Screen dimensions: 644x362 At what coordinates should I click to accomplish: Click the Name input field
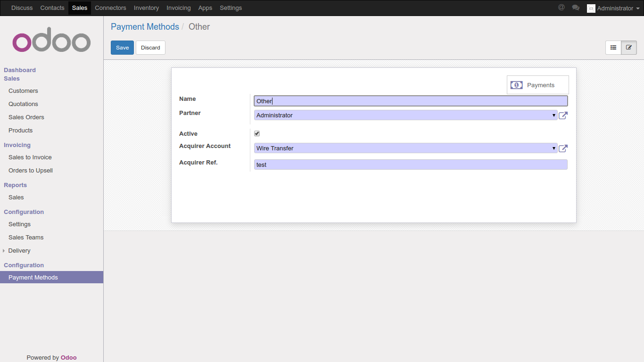tap(411, 101)
